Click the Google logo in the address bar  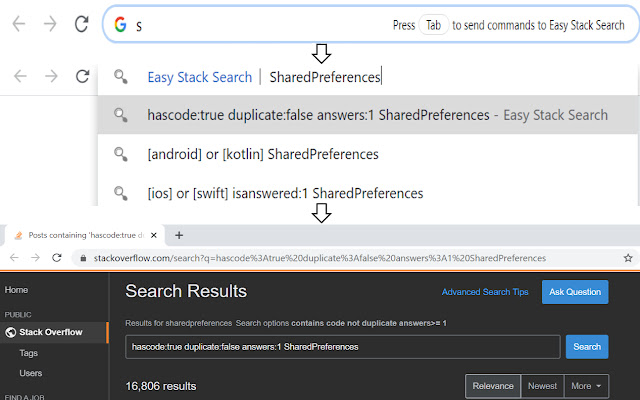121,25
